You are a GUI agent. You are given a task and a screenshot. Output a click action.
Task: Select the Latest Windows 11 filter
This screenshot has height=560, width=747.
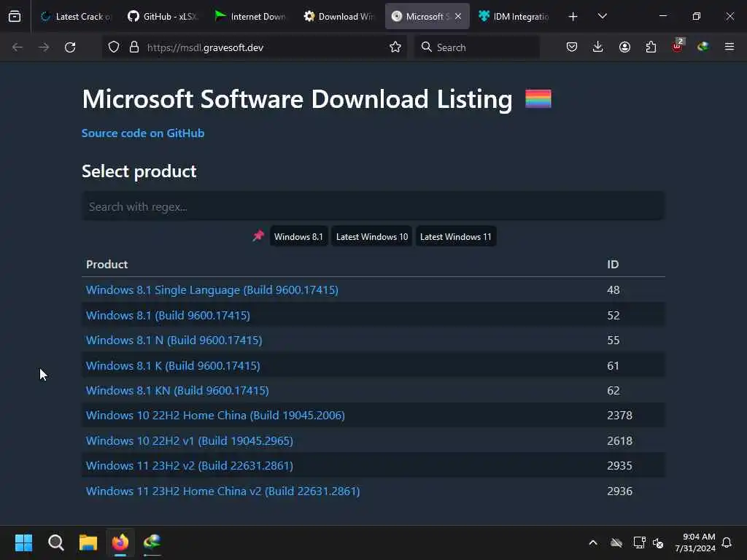click(x=455, y=237)
